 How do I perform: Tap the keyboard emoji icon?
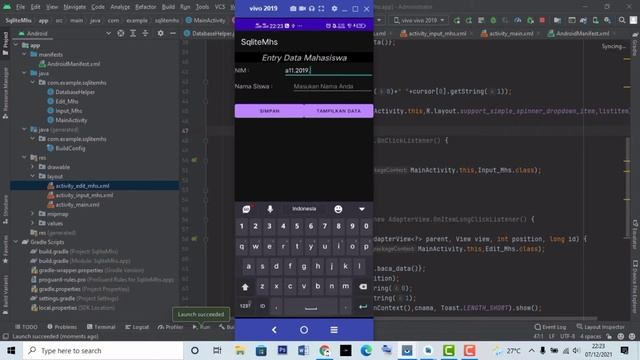tap(338, 209)
